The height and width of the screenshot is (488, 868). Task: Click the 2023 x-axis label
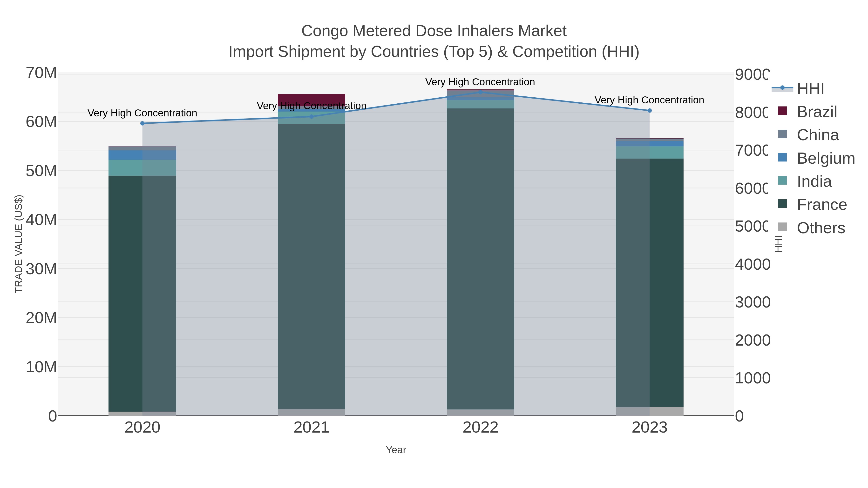(x=650, y=427)
